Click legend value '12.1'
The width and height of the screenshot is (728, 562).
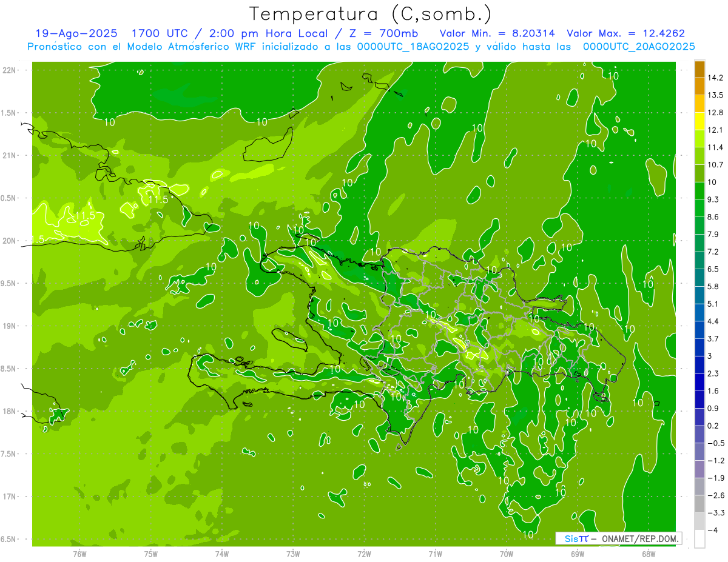click(x=715, y=130)
